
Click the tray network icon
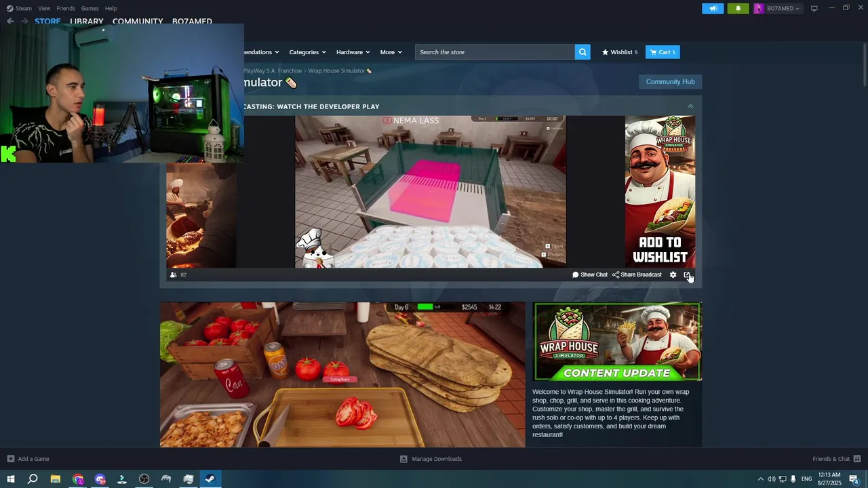coord(782,479)
